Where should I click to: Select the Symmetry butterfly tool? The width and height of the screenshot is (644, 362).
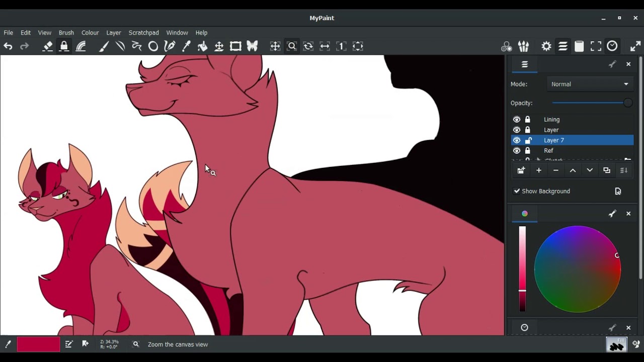point(252,46)
